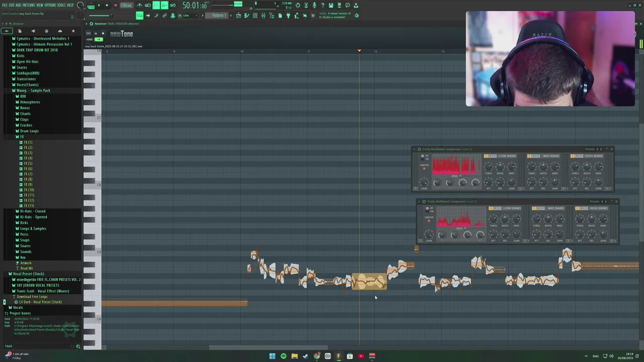The image size is (644, 362).
Task: Click browser favorites star tab icon
Action: pos(73,31)
